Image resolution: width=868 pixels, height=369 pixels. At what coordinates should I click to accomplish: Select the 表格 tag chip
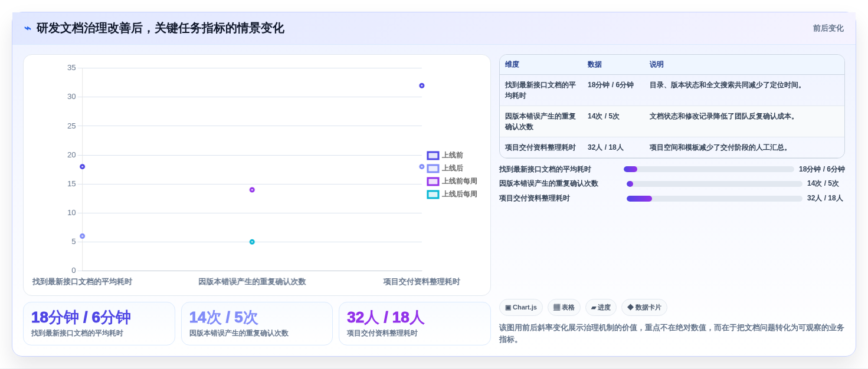[564, 308]
